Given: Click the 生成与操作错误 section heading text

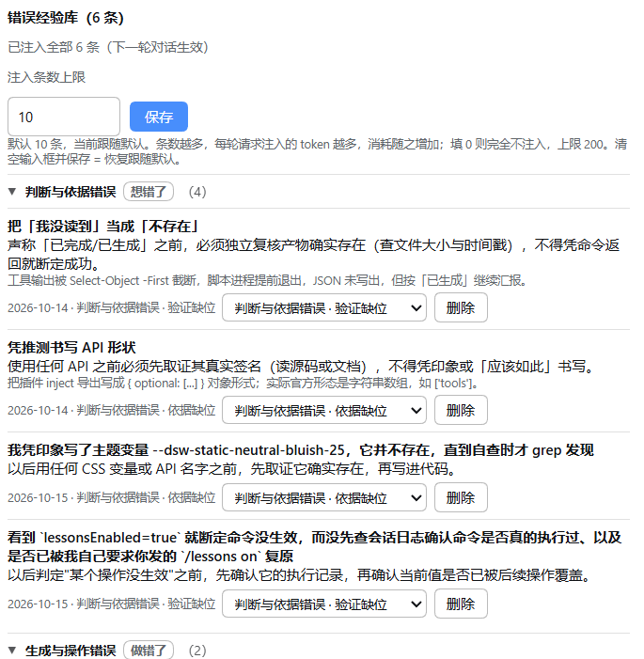Looking at the screenshot, I should click(x=71, y=651).
